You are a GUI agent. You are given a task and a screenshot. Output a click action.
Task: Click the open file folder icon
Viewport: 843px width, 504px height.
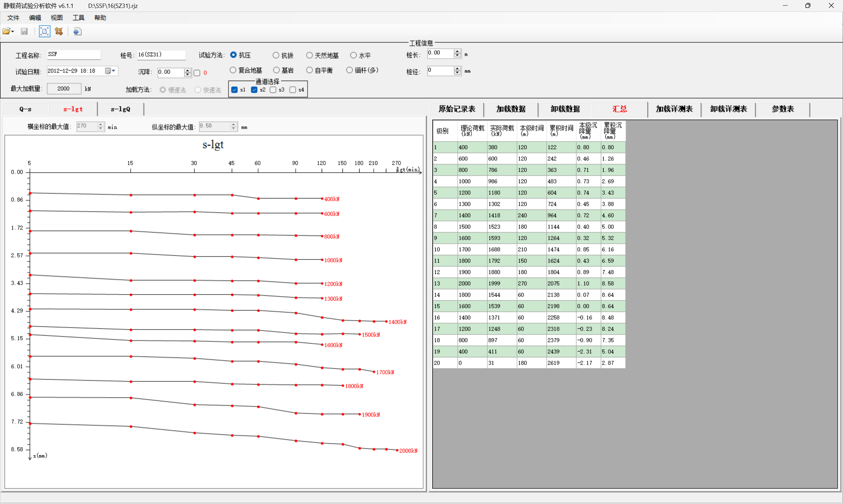coord(6,32)
